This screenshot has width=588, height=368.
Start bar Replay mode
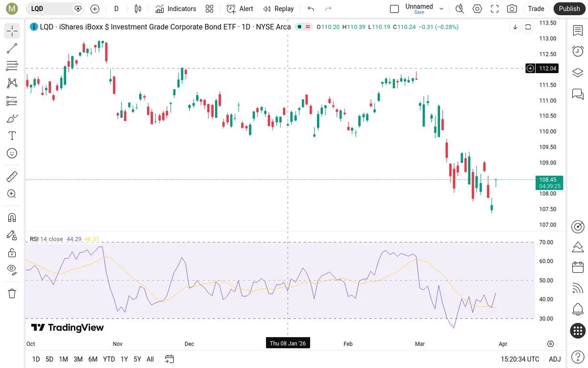[278, 9]
